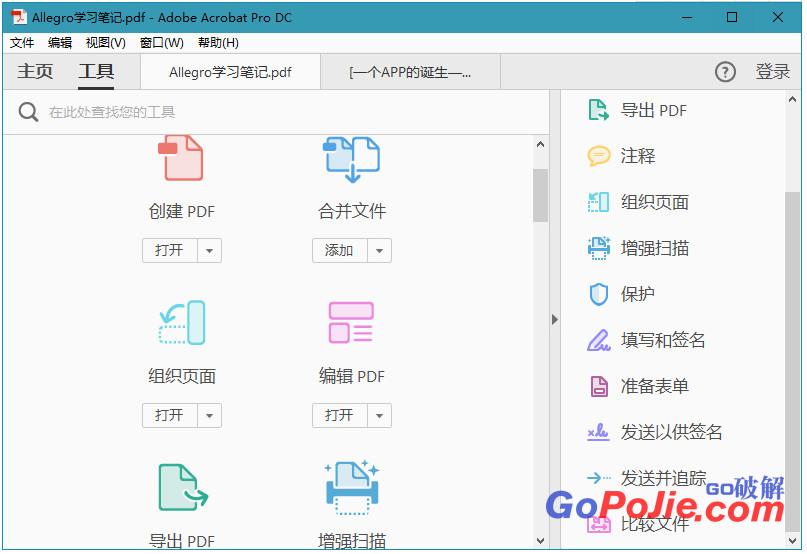The image size is (807, 554).
Task: Click the search magnifier icon
Action: [28, 112]
